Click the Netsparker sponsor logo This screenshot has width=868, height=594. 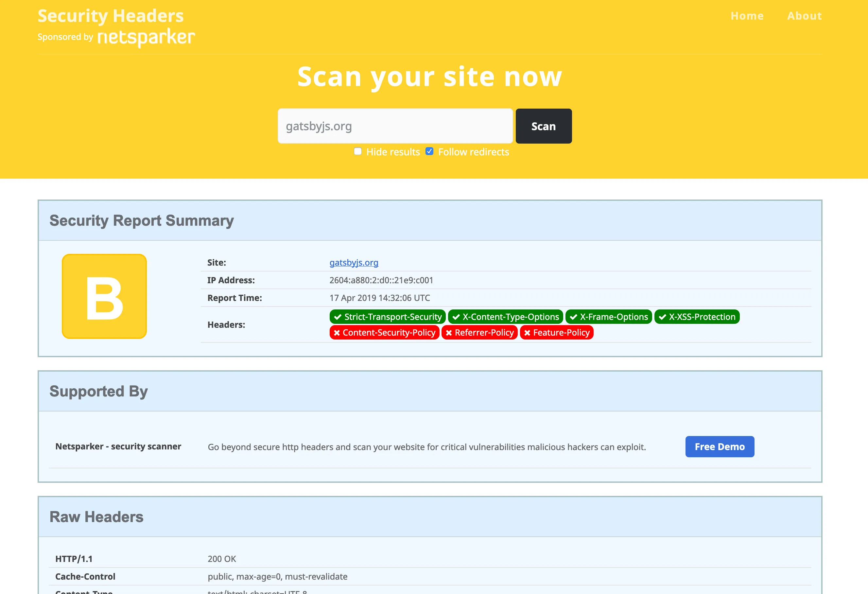tap(146, 37)
